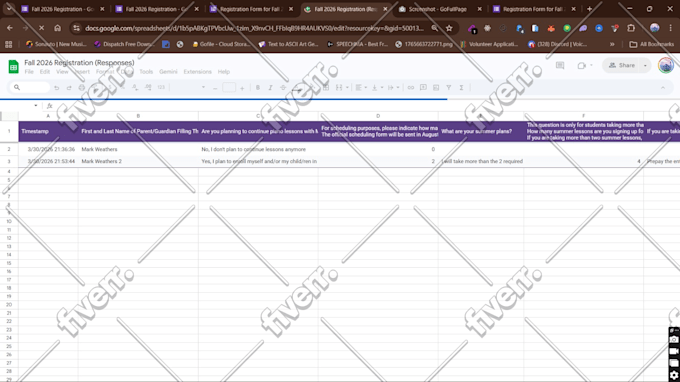Click the insert comment icon
This screenshot has width=680, height=382.
(x=423, y=88)
